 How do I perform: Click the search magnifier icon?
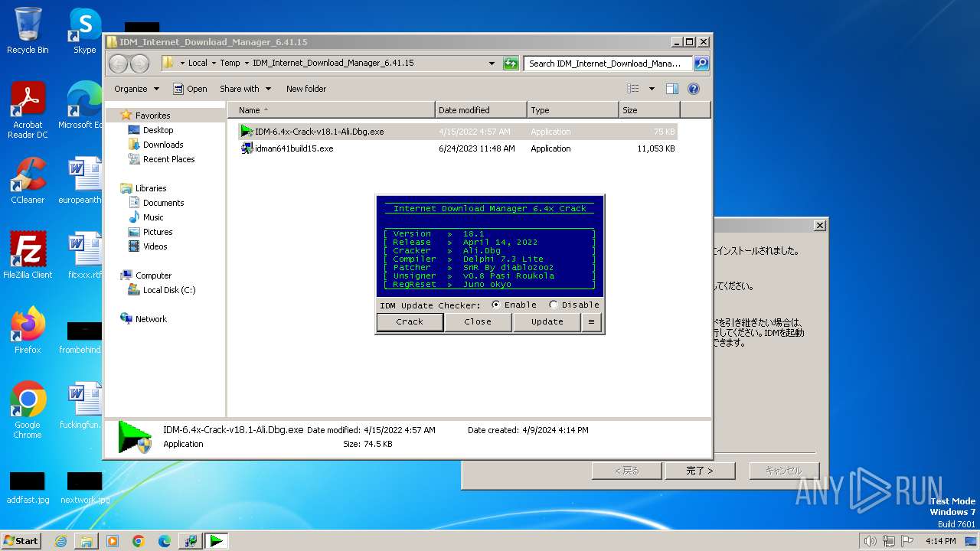(701, 64)
